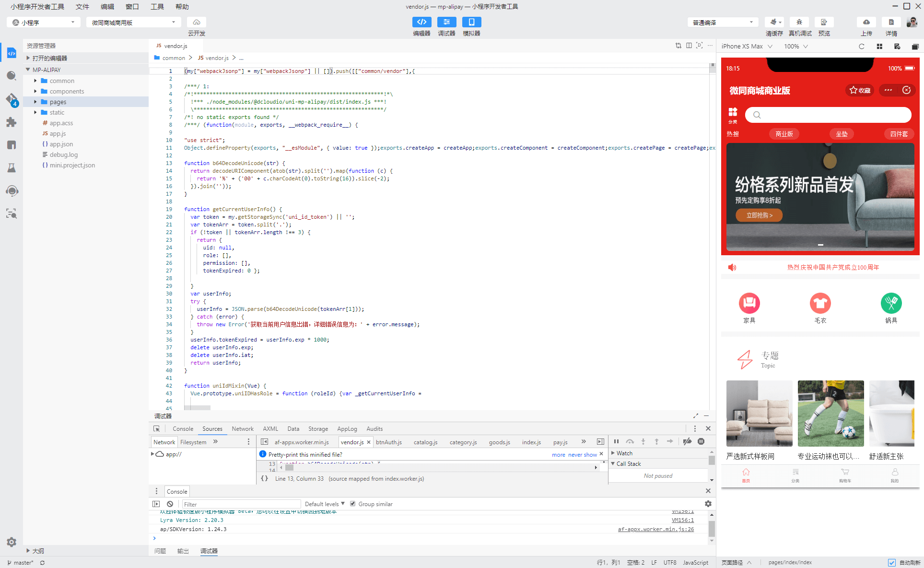This screenshot has width=924, height=568.
Task: Click the compare changes icon above the editor
Action: point(678,46)
